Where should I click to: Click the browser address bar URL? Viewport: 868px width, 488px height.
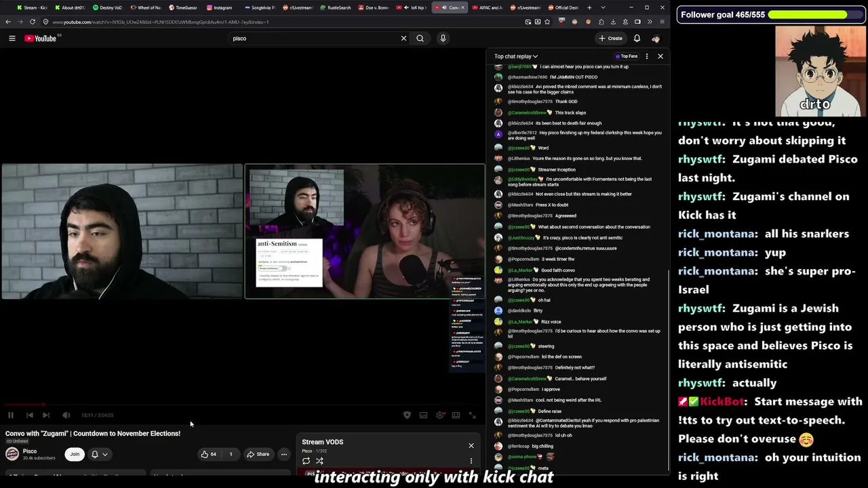click(160, 22)
